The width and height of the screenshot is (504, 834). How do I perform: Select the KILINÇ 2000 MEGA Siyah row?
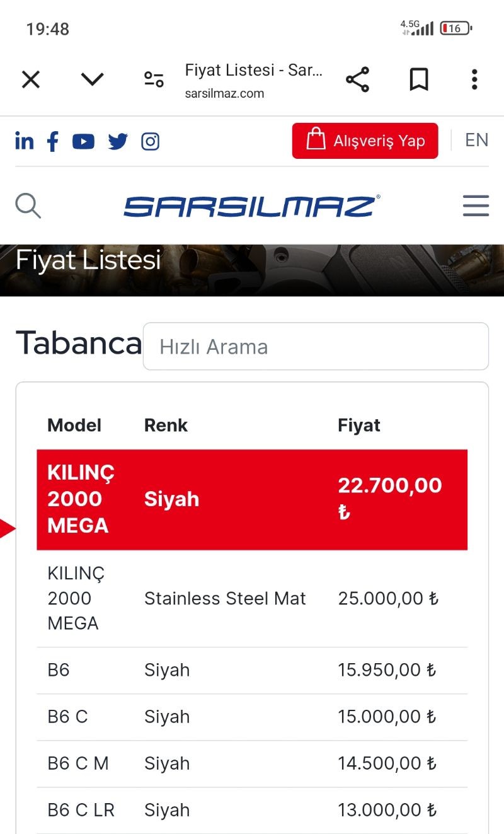(252, 499)
